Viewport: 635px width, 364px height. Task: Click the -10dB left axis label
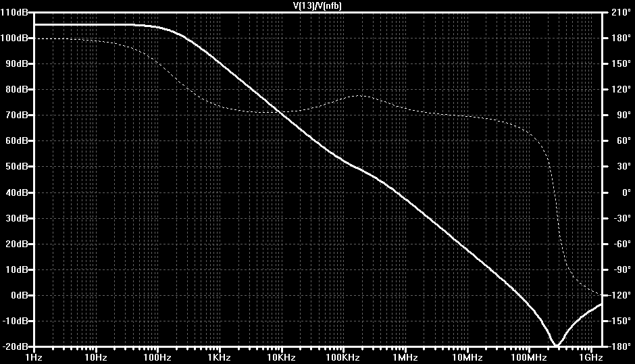(x=14, y=321)
